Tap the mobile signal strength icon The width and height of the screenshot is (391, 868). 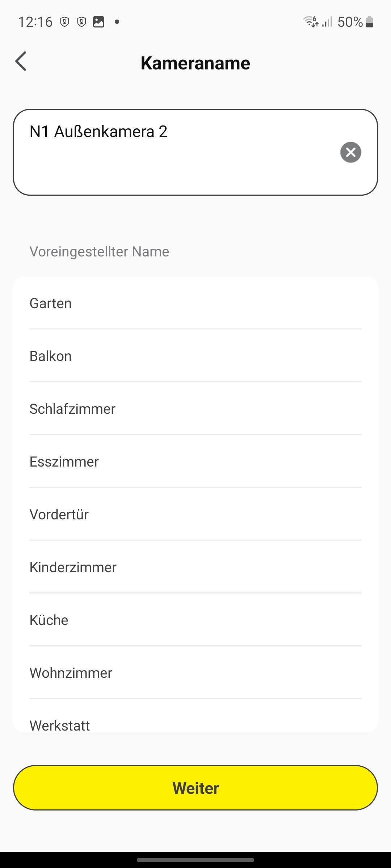[327, 22]
